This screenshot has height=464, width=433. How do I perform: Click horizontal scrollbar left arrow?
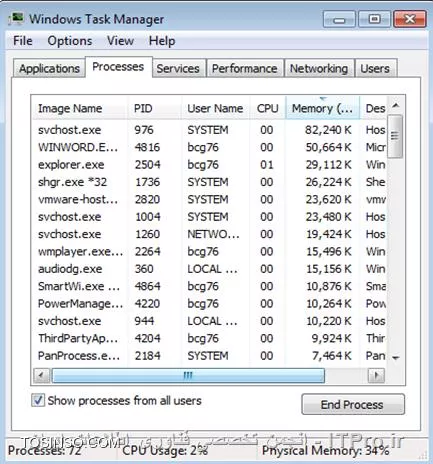tap(42, 376)
